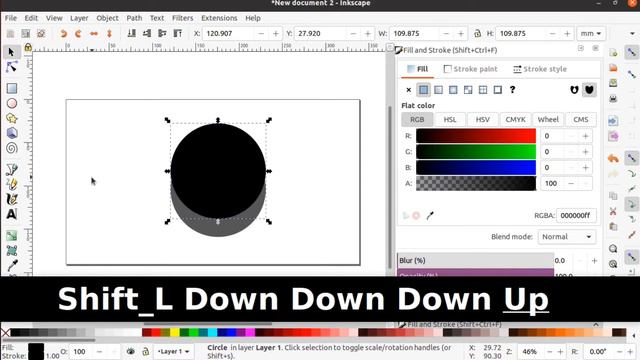Set fill to Flat color
The image size is (640, 360).
(423, 90)
